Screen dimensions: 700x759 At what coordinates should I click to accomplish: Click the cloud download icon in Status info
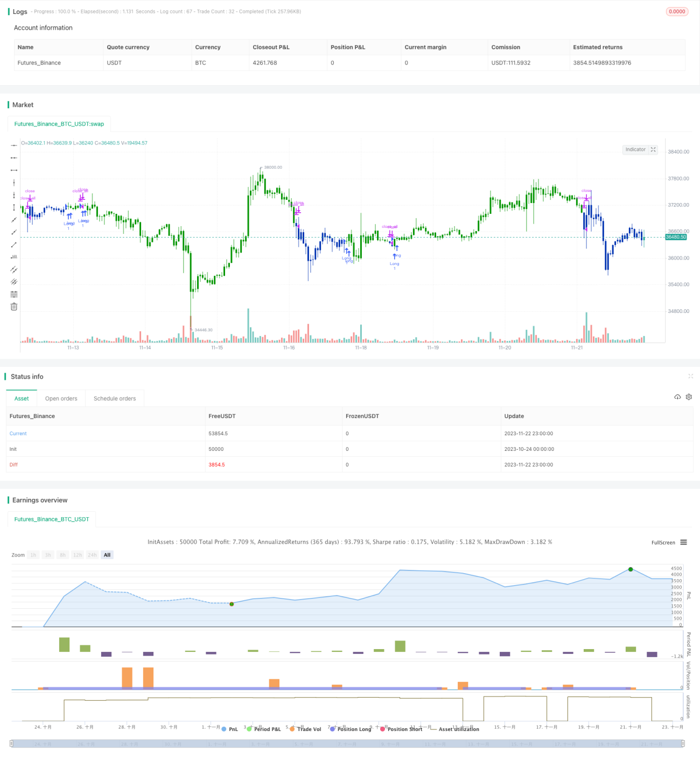677,397
